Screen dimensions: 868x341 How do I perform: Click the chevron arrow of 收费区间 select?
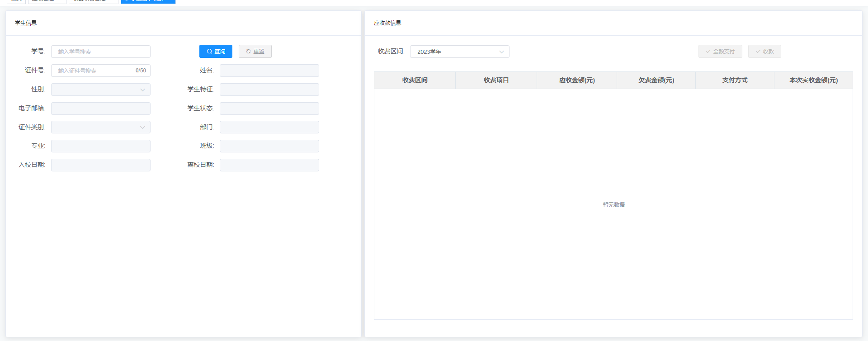pyautogui.click(x=501, y=52)
